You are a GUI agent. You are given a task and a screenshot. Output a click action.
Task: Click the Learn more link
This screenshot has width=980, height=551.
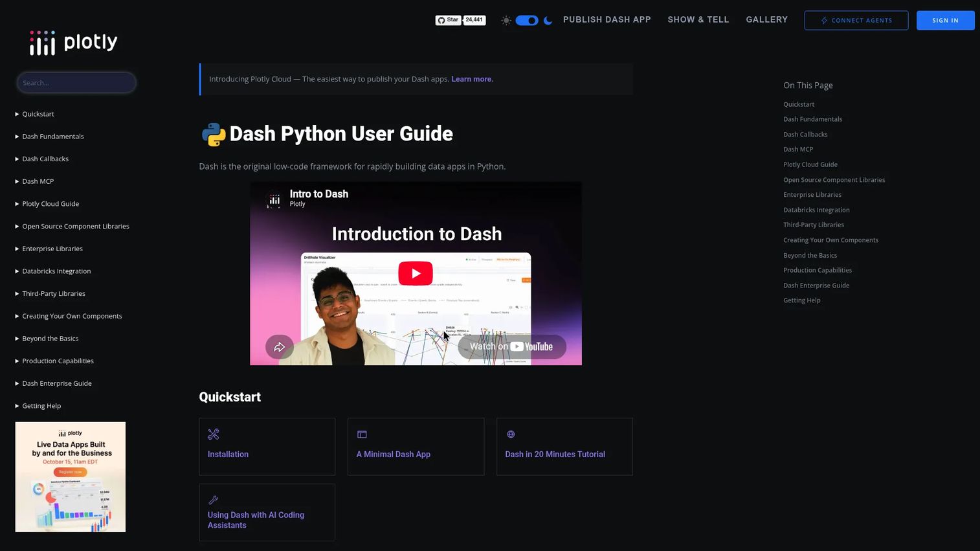472,79
